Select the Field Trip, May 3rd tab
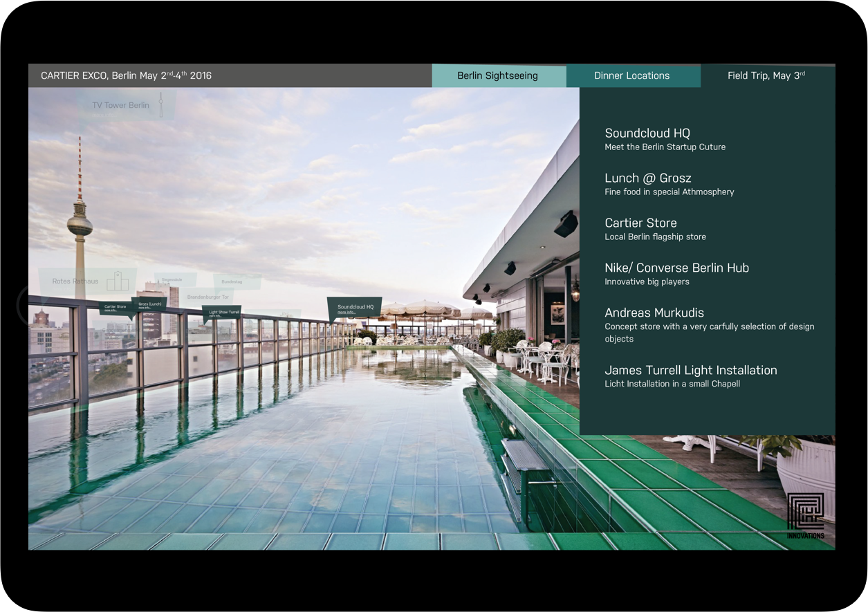868x612 pixels. (767, 75)
